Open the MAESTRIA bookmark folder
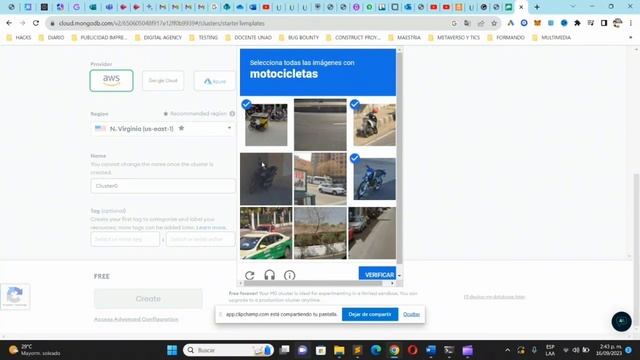This screenshot has width=640, height=360. [x=404, y=38]
